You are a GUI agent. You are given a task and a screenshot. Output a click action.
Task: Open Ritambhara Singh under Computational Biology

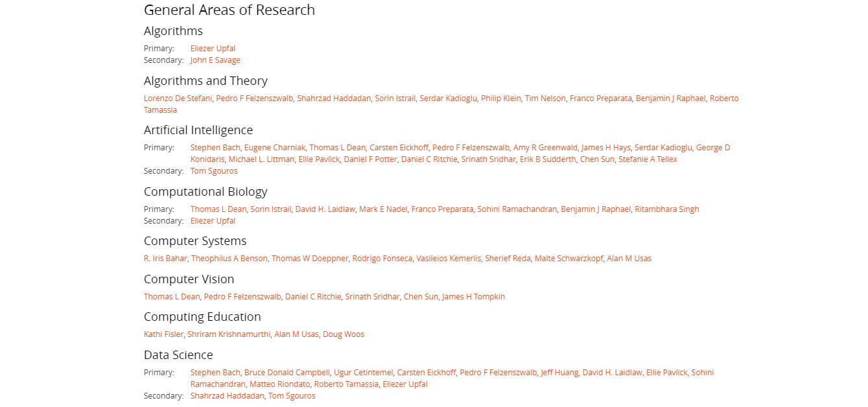667,209
